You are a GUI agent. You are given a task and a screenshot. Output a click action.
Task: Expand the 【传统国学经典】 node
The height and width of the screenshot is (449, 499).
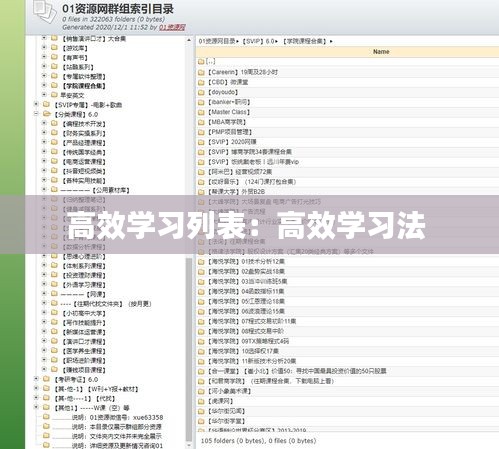click(x=44, y=152)
